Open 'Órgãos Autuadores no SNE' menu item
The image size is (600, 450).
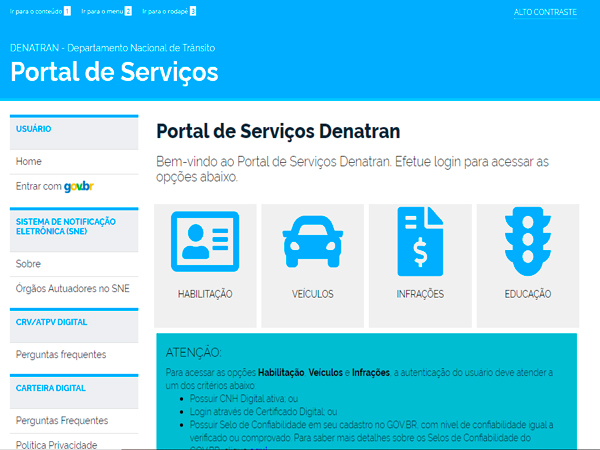74,289
